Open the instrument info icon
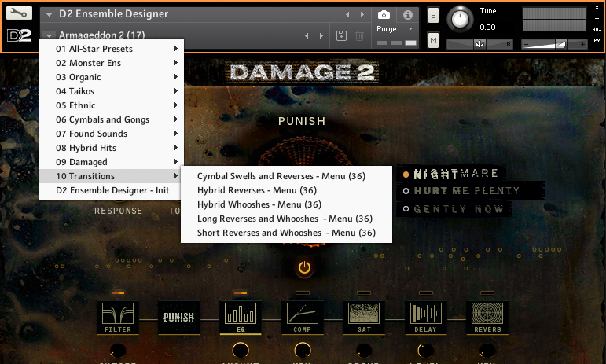The image size is (606, 364). click(407, 15)
